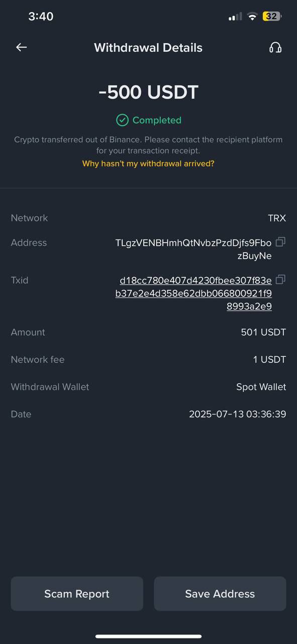The height and width of the screenshot is (644, 297).
Task: Tap the cellular signal bars icon
Action: click(x=235, y=17)
